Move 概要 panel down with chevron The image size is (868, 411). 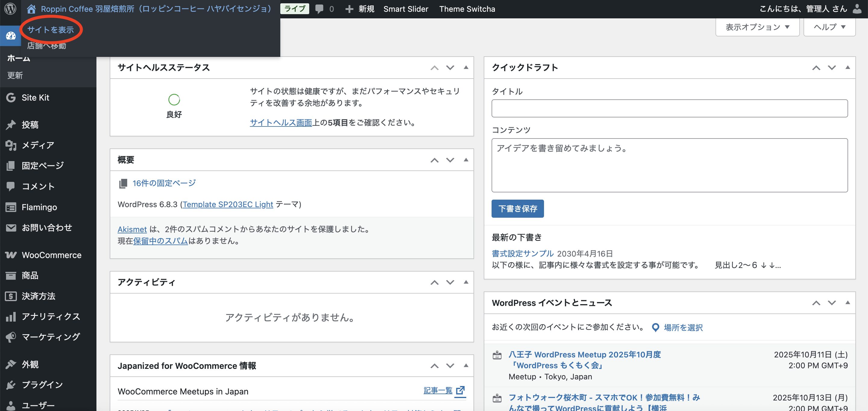point(450,160)
